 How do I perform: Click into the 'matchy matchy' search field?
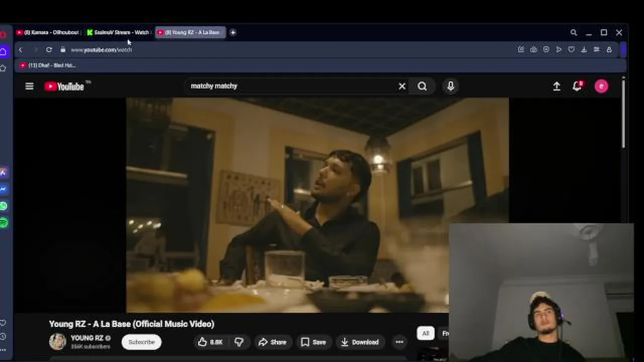coord(292,86)
